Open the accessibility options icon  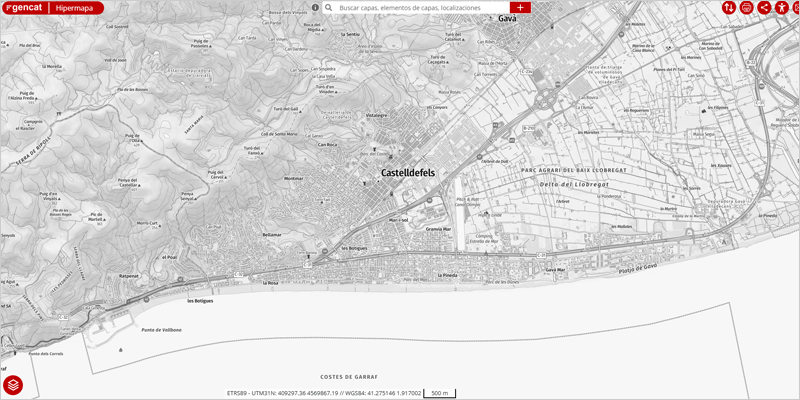pos(781,8)
